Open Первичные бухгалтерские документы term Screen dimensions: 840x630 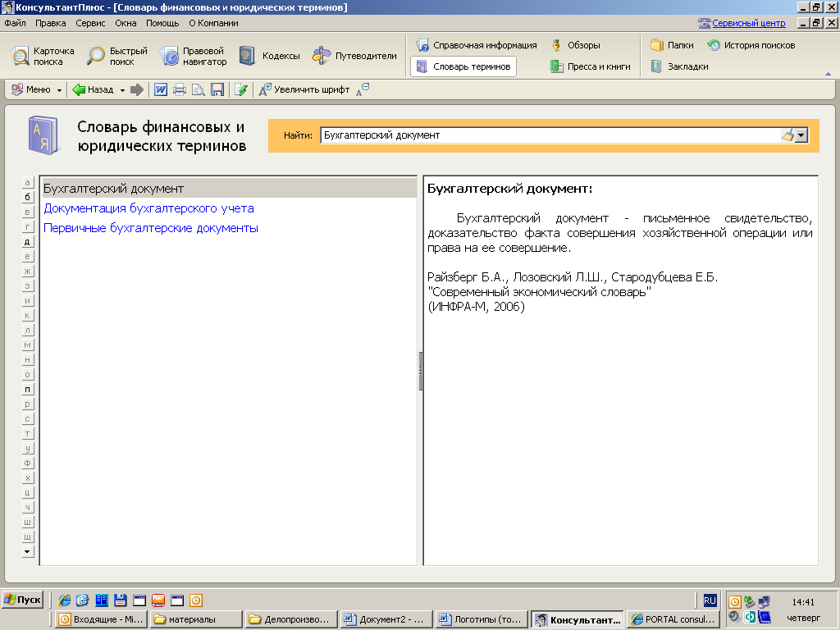(151, 228)
